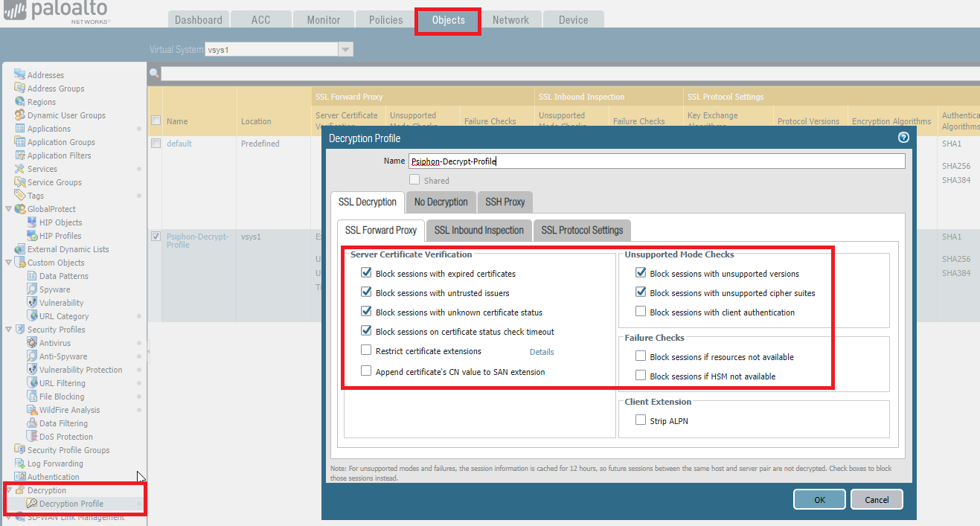Collapse the GlobalProtect tree in sidebar
Screen dimensions: 980x526
pyautogui.click(x=9, y=208)
